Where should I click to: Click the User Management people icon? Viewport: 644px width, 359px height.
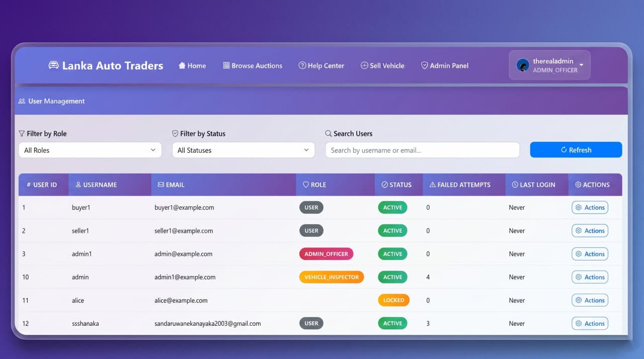(x=22, y=101)
